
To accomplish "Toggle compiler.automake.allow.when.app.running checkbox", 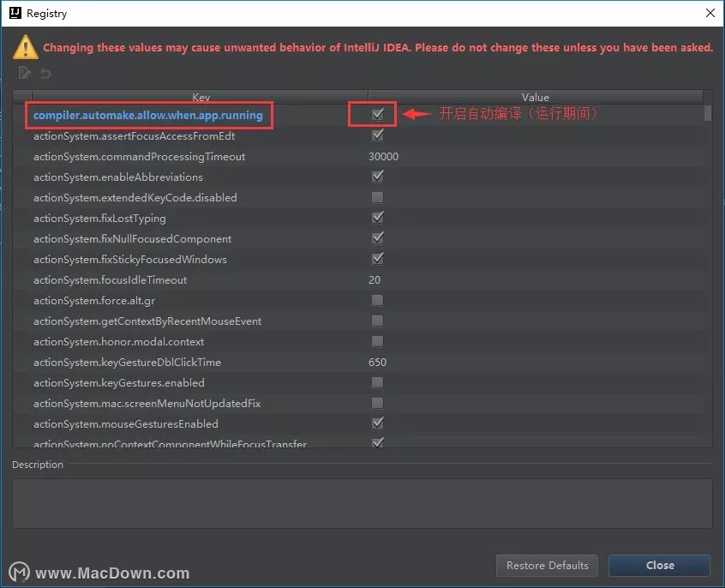I will [378, 114].
